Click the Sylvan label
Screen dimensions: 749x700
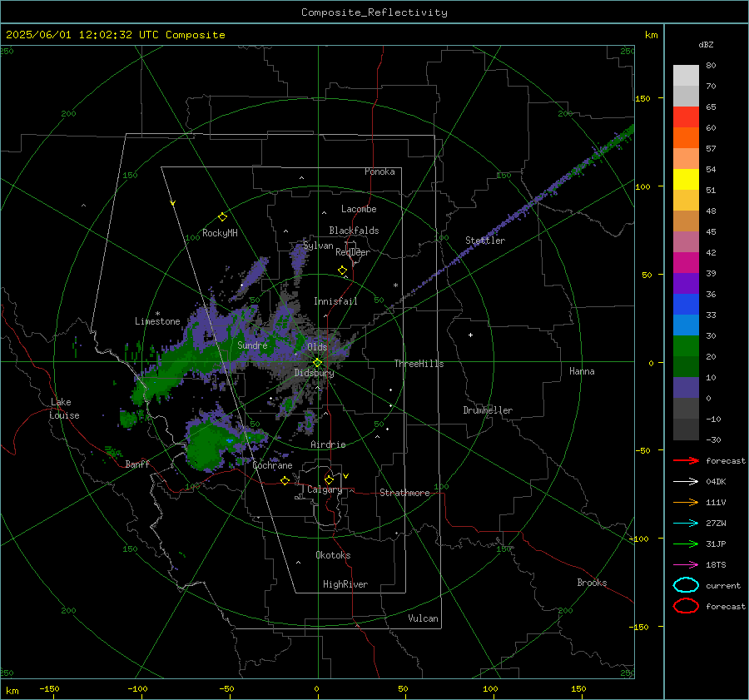[318, 246]
